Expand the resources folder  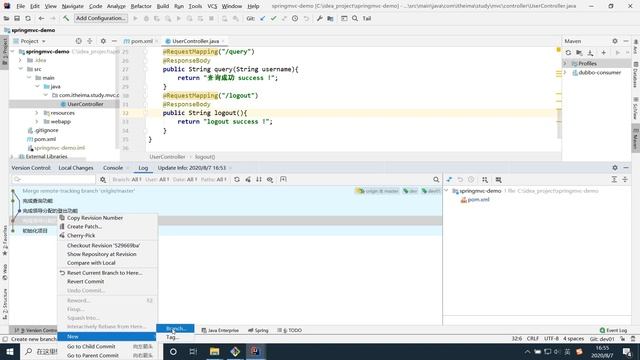coord(37,113)
